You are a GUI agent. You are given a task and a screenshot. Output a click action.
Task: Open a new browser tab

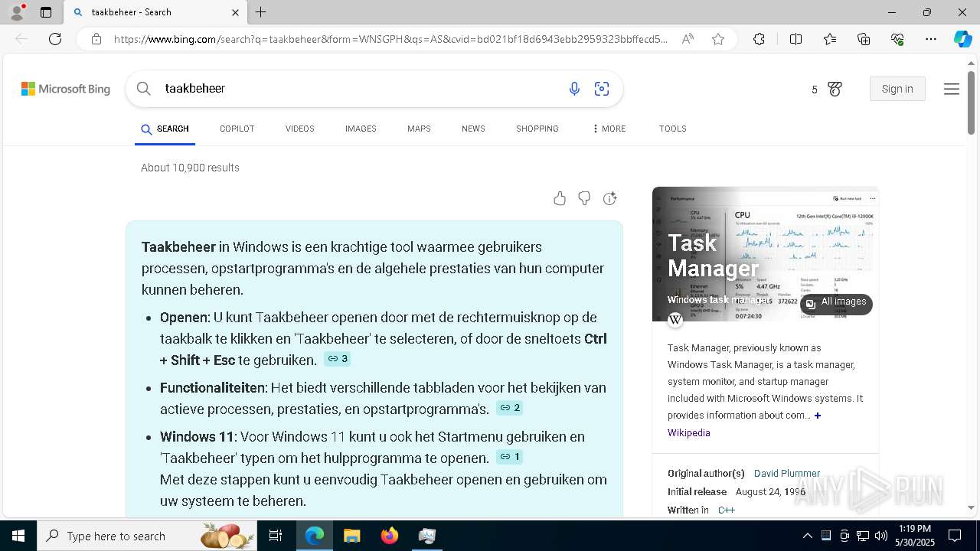(x=261, y=12)
